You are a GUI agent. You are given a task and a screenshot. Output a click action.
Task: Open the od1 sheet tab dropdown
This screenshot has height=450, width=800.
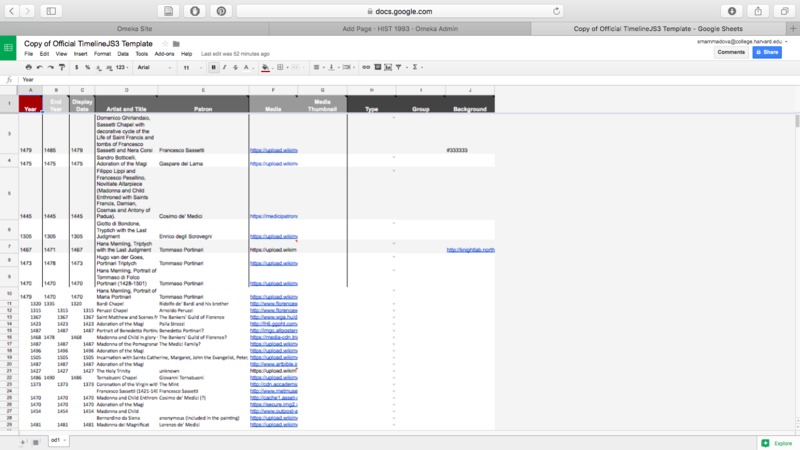point(65,440)
